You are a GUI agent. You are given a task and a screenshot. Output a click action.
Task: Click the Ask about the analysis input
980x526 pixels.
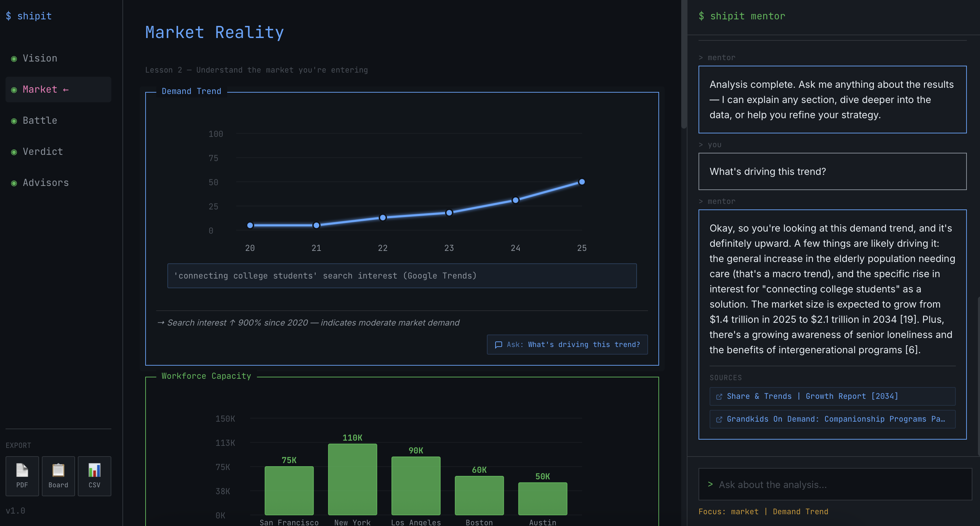[x=835, y=485]
